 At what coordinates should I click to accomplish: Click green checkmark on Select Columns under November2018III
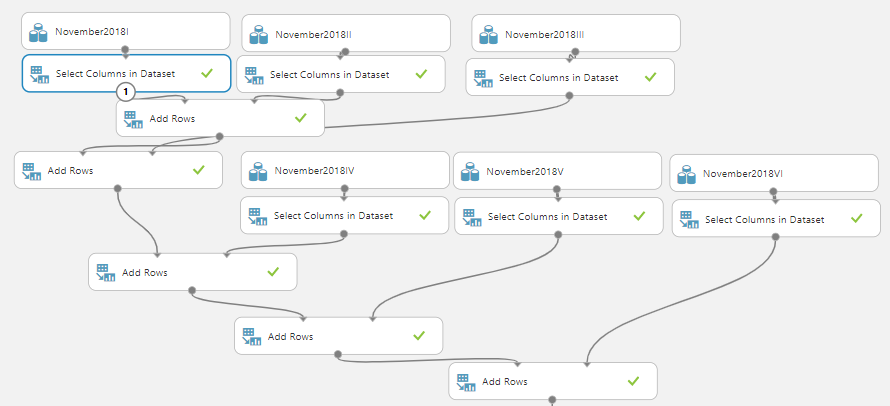[x=650, y=77]
